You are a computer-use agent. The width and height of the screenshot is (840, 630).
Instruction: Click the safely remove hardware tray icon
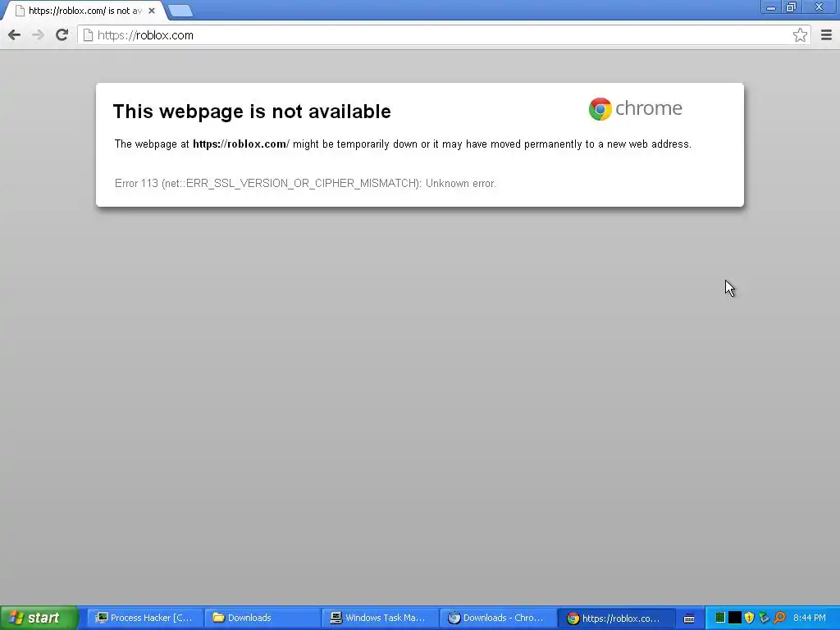pyautogui.click(x=764, y=618)
